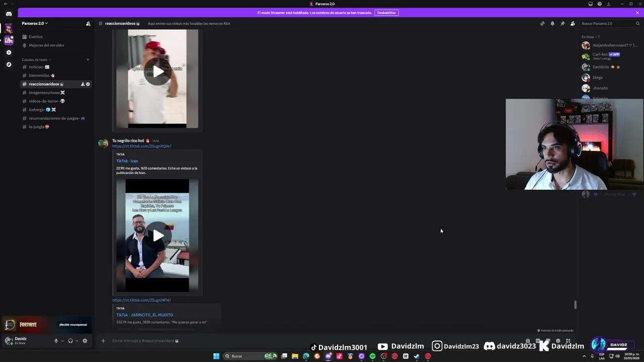Open notification settings bell icon

click(552, 24)
